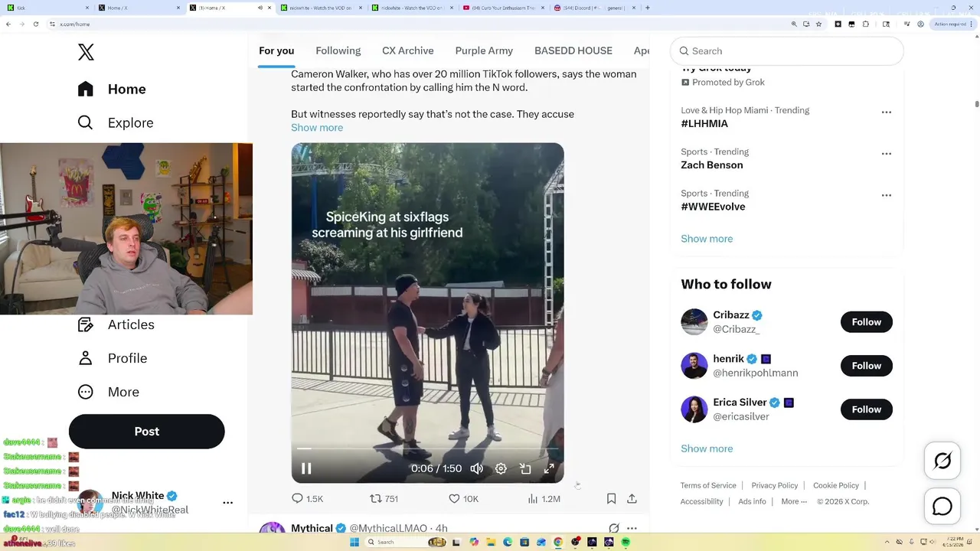Show more Who to follow suggestions

pyautogui.click(x=707, y=448)
